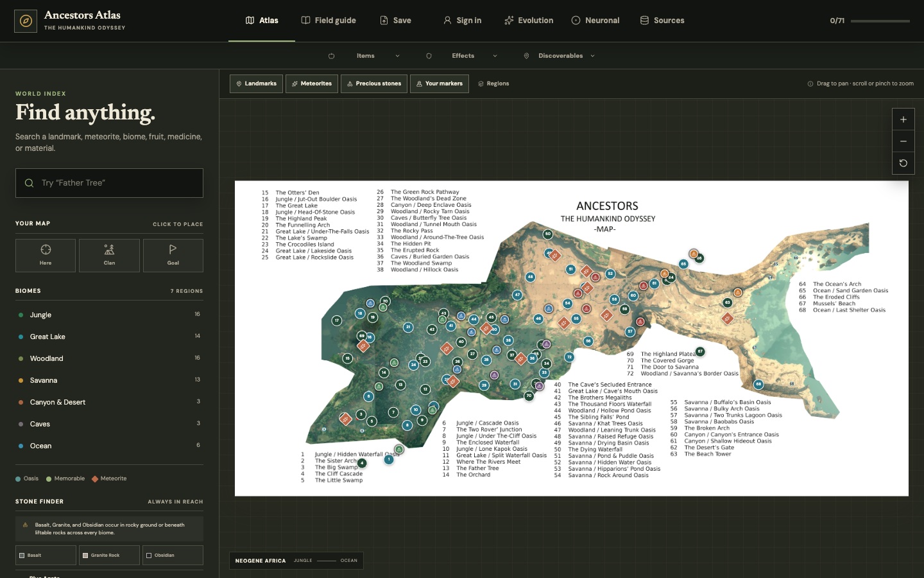This screenshot has width=924, height=578.
Task: Click the Ancestors Atlas compass logo
Action: 26,21
